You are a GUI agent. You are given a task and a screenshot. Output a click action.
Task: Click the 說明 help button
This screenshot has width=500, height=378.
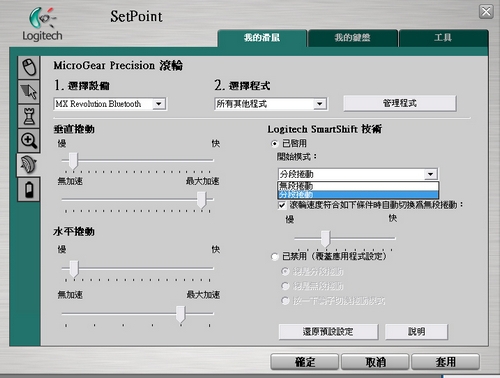click(416, 332)
